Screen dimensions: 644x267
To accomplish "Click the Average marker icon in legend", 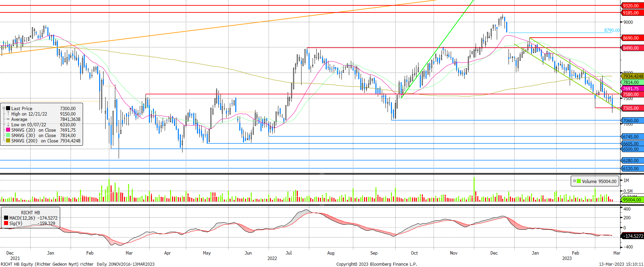I will tap(8, 119).
